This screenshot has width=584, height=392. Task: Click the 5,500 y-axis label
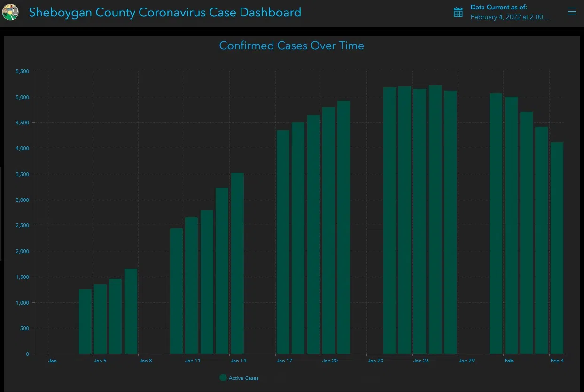(22, 71)
